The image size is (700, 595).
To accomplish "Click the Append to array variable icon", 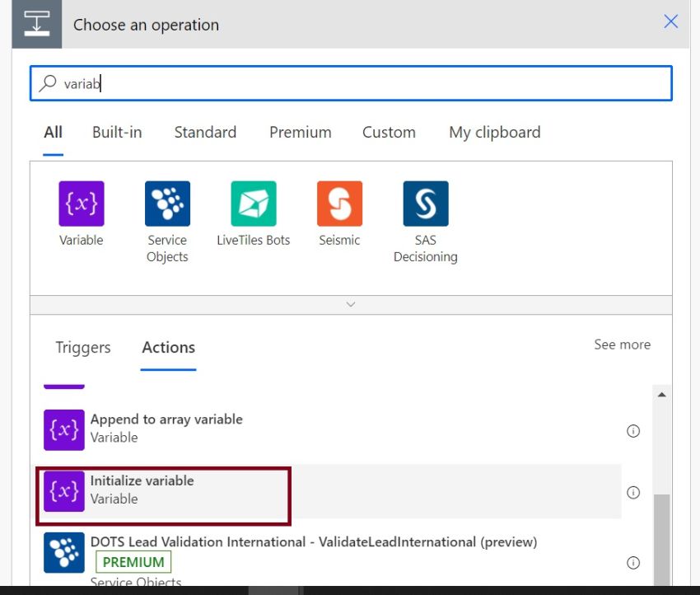I will tap(63, 429).
